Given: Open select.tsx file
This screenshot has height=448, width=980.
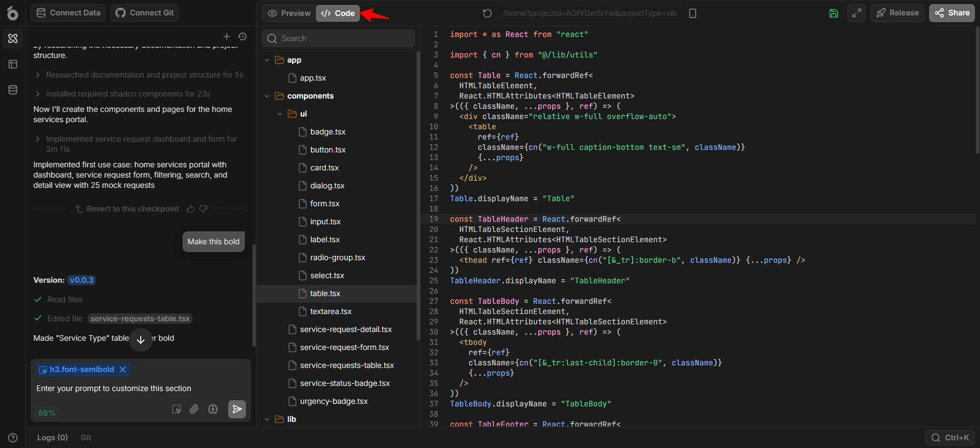Looking at the screenshot, I should (x=337, y=276).
